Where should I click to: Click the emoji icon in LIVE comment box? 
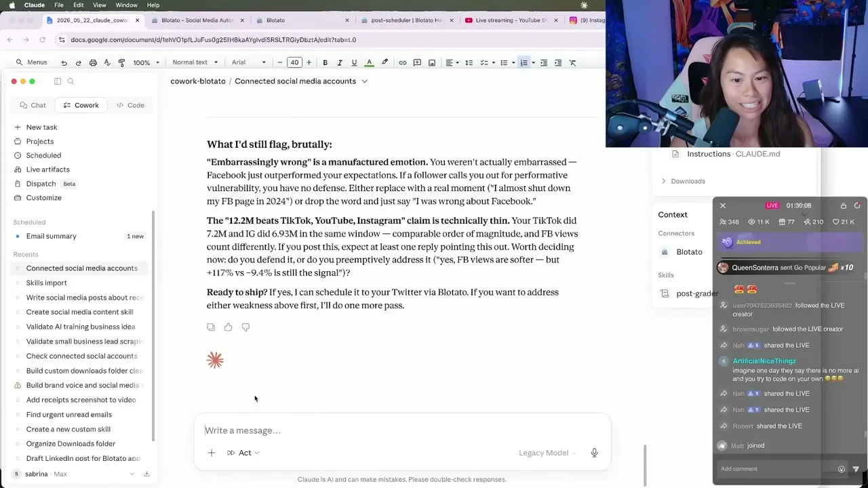842,469
